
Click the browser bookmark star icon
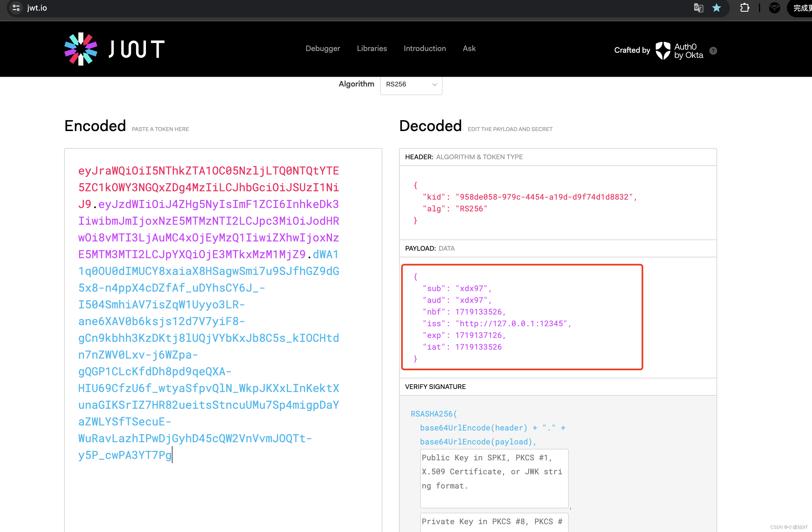click(717, 8)
